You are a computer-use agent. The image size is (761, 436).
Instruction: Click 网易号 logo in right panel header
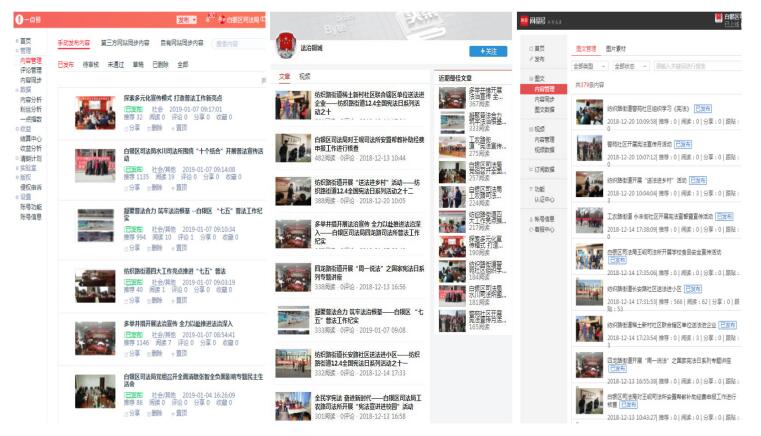533,21
